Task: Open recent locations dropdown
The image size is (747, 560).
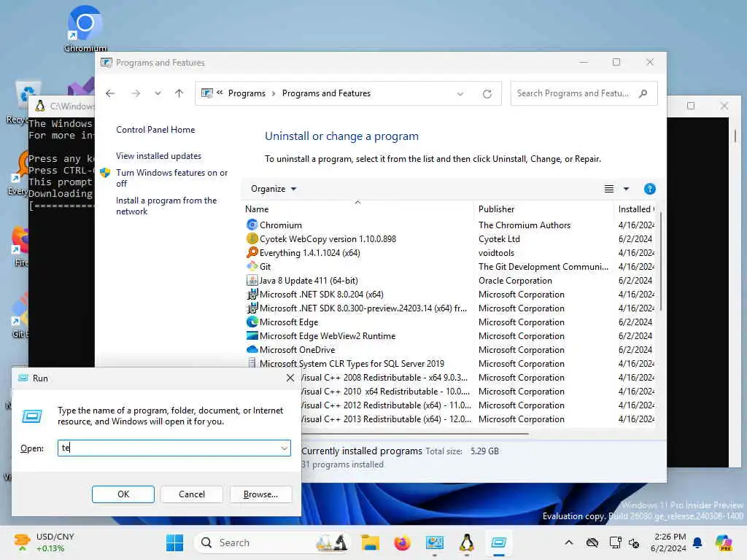Action: [158, 93]
